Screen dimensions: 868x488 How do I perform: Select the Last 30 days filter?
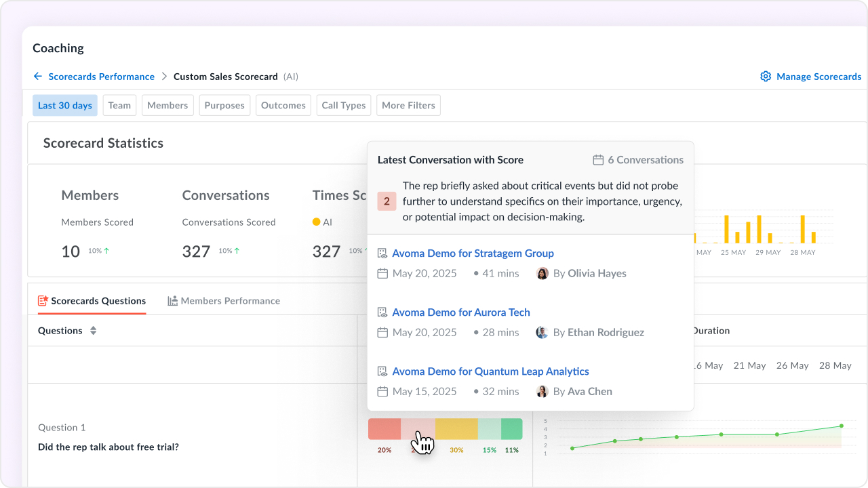pos(65,106)
